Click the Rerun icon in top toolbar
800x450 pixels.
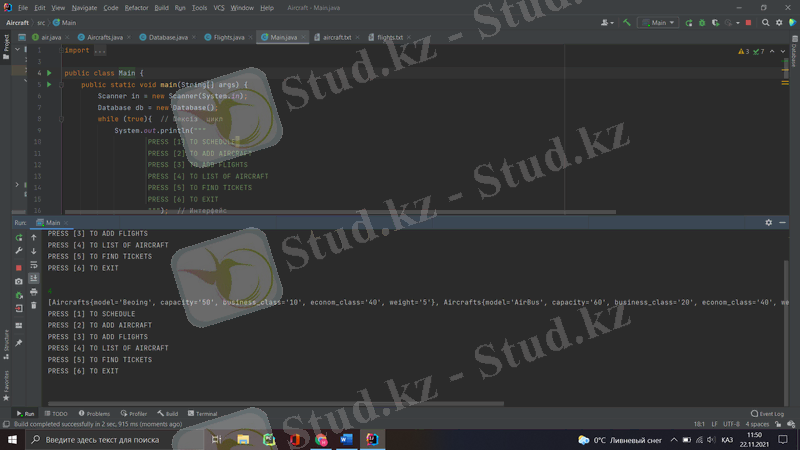coord(689,22)
